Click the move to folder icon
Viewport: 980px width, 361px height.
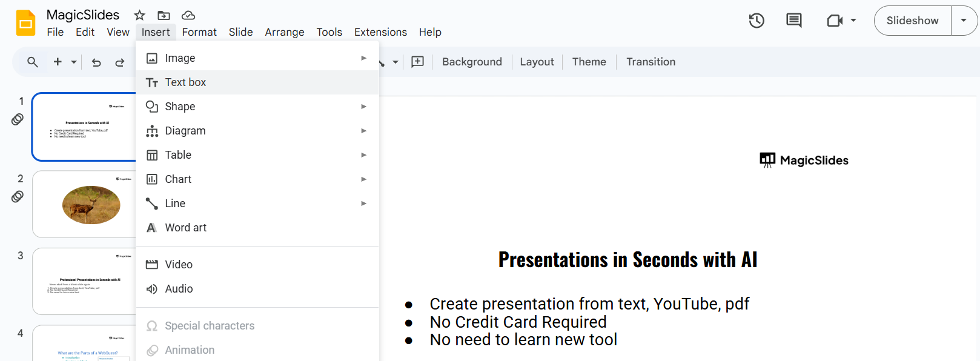(164, 15)
